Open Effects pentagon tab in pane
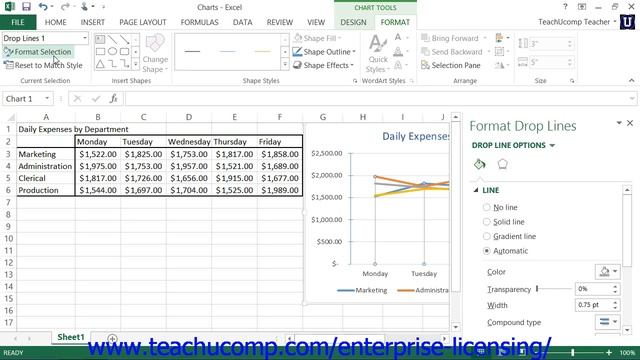640x360 pixels. point(502,164)
